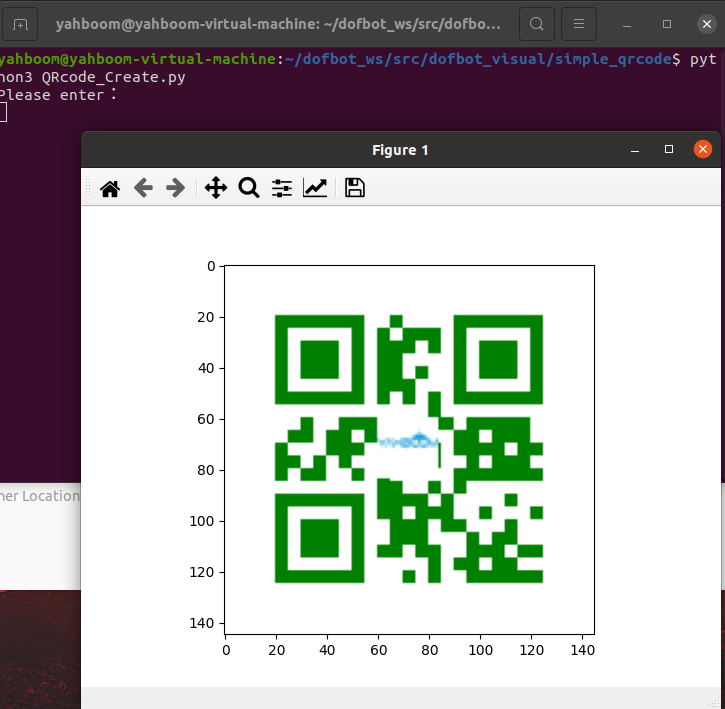Click the x-axis tick label 140
Image resolution: width=725 pixels, height=709 pixels.
[583, 650]
